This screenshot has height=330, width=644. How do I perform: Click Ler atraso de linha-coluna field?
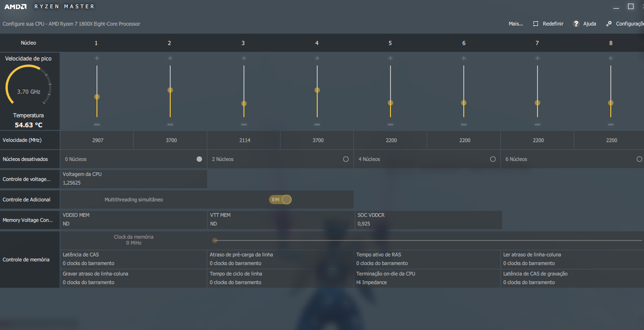click(573, 259)
